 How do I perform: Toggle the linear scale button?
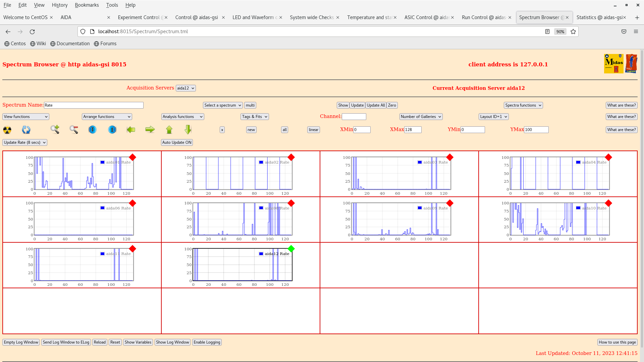(x=313, y=130)
